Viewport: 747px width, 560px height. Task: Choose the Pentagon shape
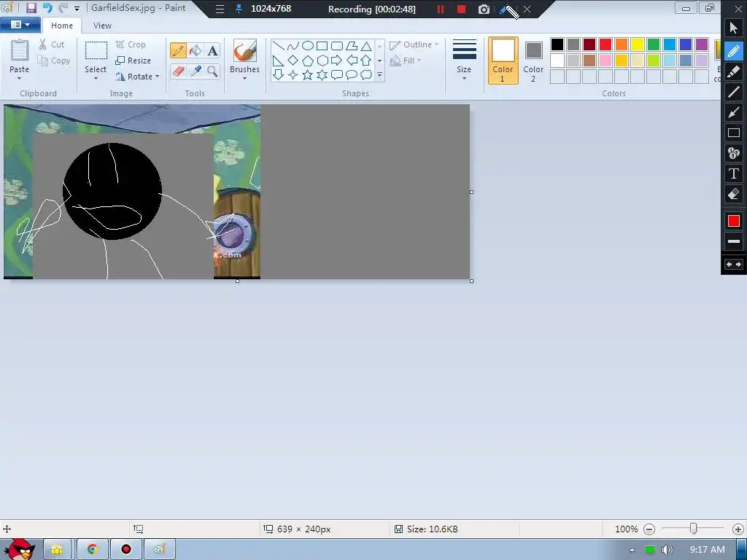(x=308, y=61)
